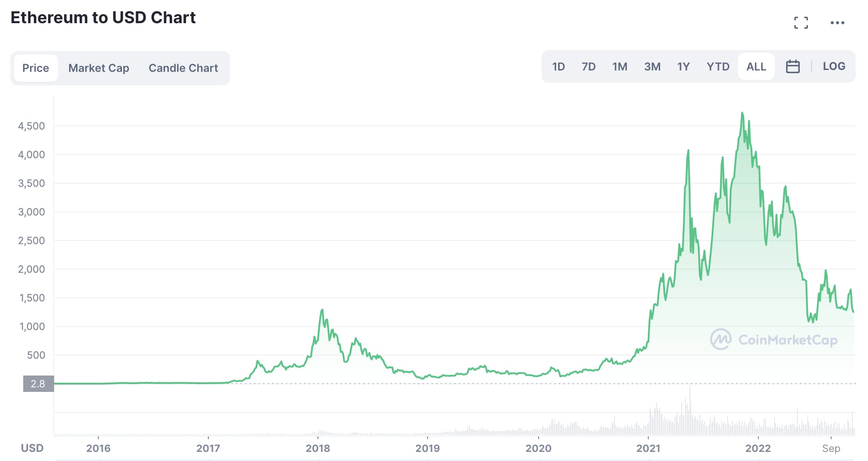Select the Price view tab

[x=36, y=68]
